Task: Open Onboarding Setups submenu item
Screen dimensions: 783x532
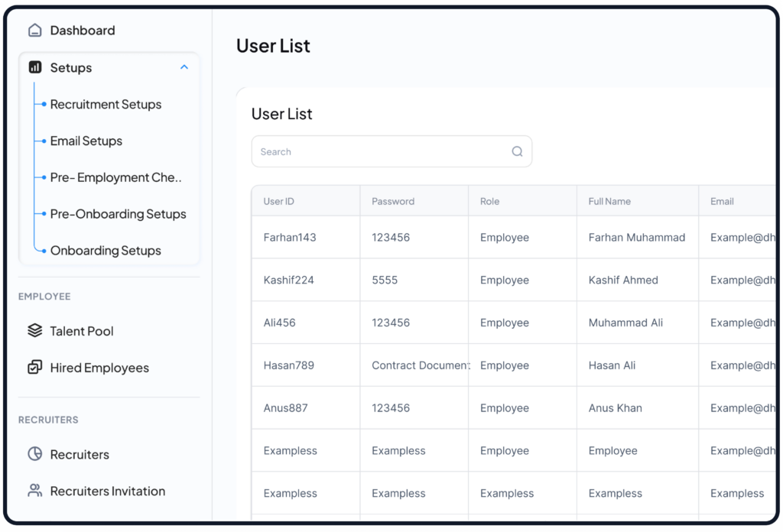Action: click(106, 251)
